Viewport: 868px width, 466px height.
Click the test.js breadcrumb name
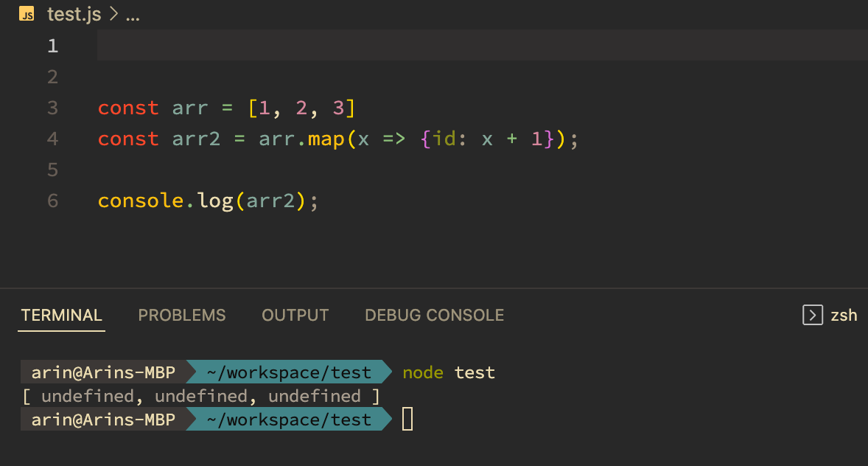tap(74, 13)
